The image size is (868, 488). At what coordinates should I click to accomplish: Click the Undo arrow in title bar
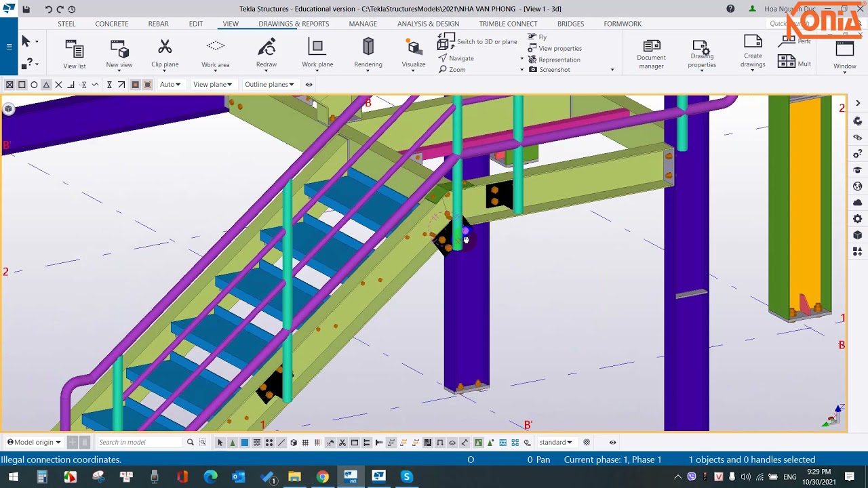48,9
